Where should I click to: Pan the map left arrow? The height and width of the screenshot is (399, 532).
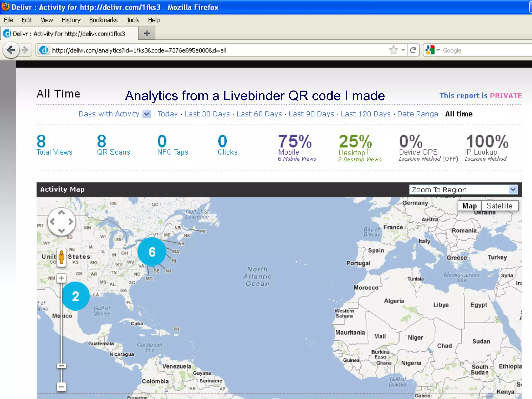pos(52,222)
